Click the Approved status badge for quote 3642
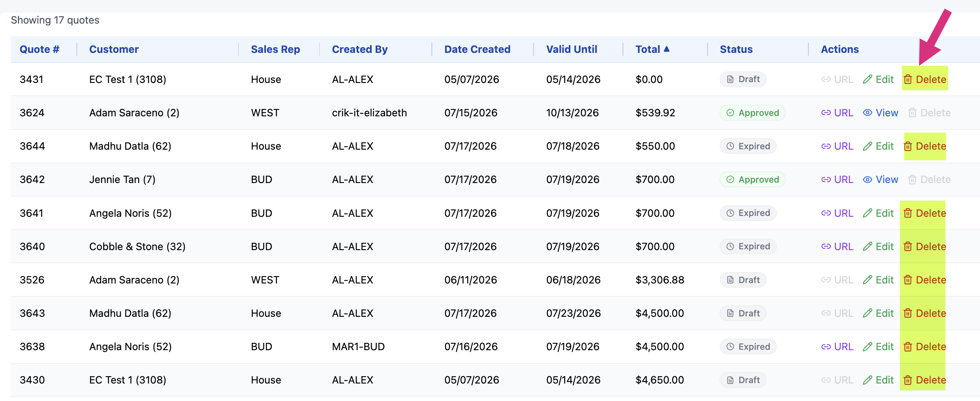Image resolution: width=980 pixels, height=401 pixels. point(752,179)
